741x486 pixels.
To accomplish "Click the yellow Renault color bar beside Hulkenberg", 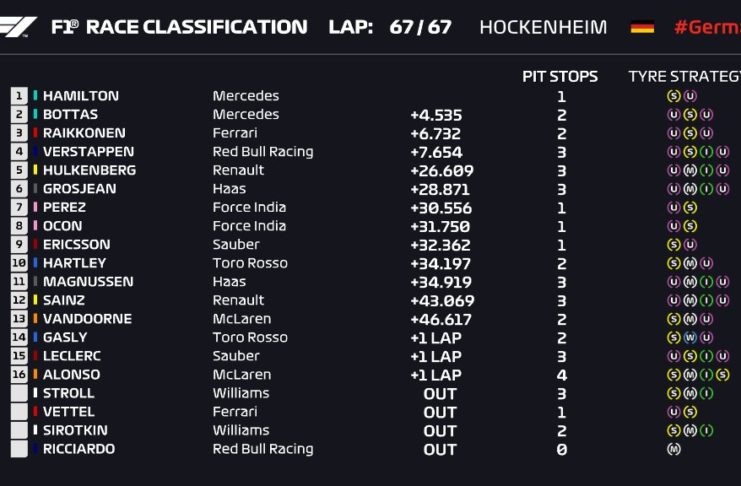I will [36, 171].
